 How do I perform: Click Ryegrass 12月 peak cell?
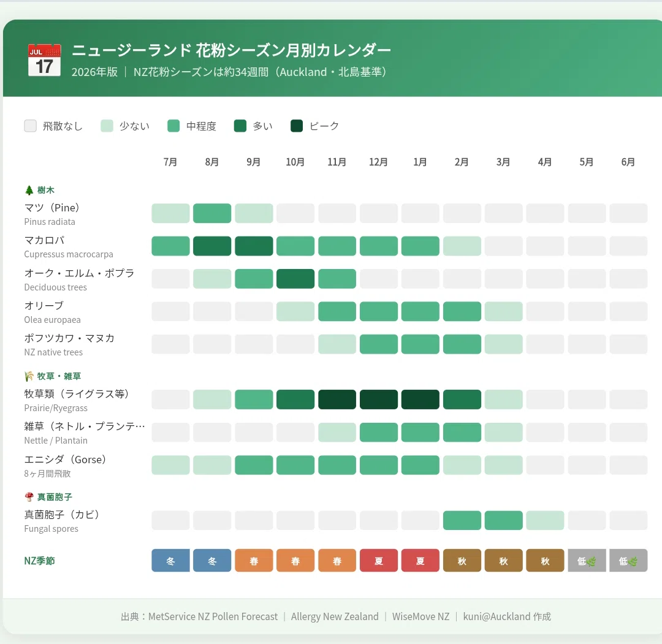click(x=378, y=400)
